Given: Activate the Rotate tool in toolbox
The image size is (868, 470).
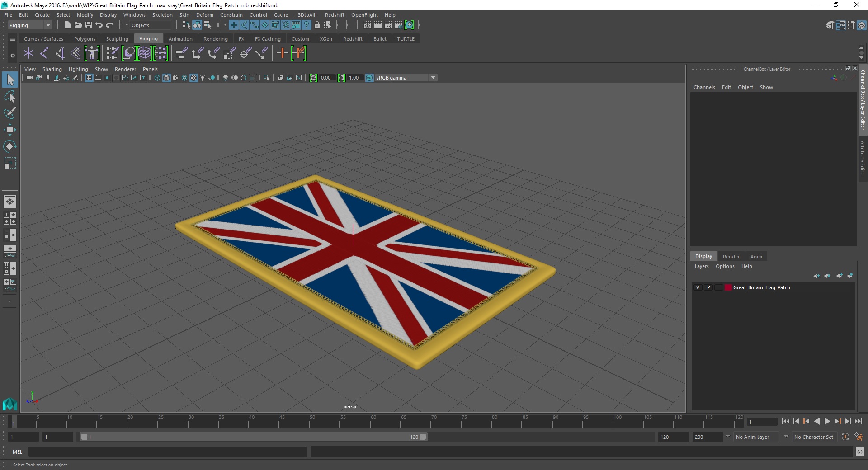Looking at the screenshot, I should point(9,146).
